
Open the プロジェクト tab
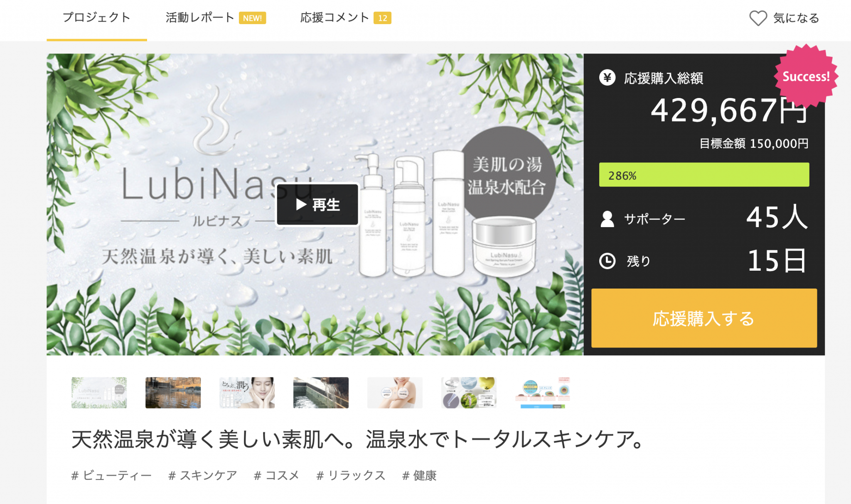point(96,18)
